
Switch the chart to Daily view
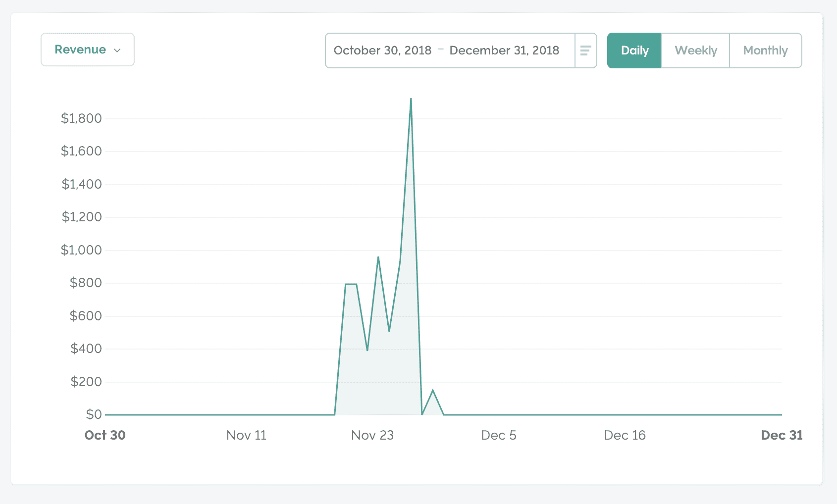tap(634, 50)
